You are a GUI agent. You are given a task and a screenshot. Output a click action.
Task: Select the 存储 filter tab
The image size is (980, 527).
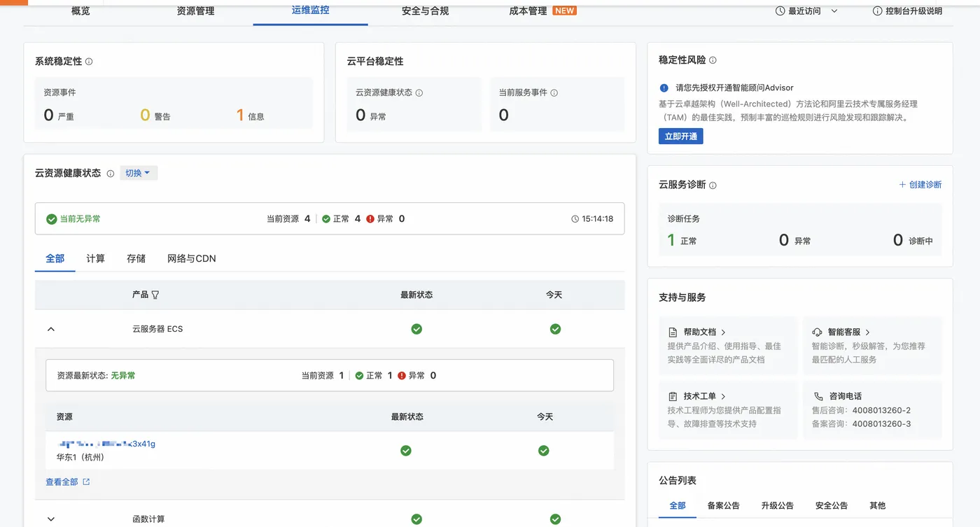[x=136, y=258]
